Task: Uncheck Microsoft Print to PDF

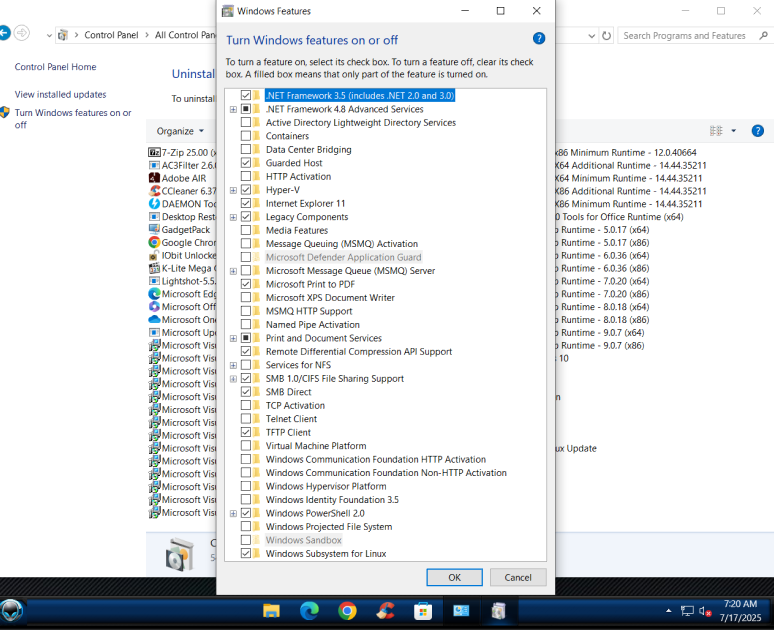Action: 246,284
